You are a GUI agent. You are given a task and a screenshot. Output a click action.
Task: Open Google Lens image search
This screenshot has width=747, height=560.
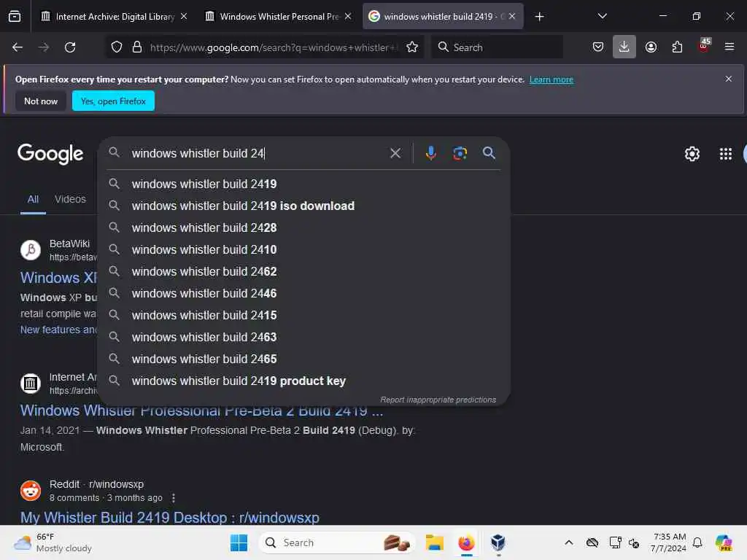[x=460, y=153]
